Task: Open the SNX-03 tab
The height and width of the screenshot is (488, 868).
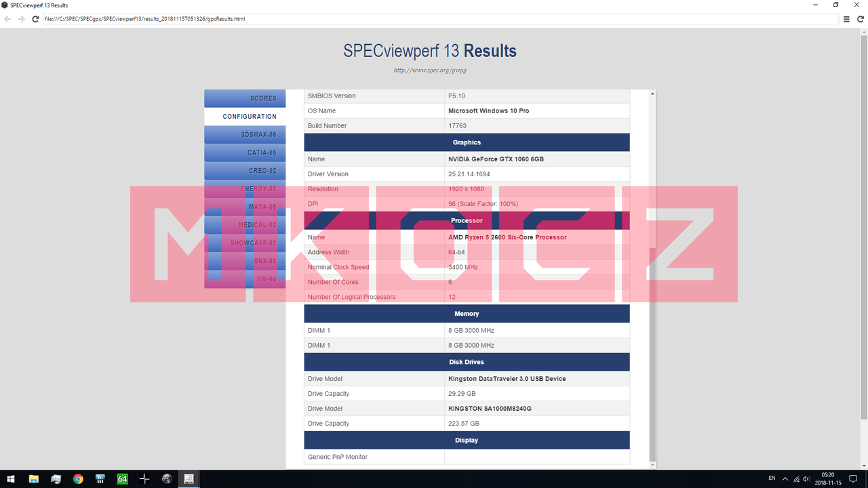Action: coord(245,261)
